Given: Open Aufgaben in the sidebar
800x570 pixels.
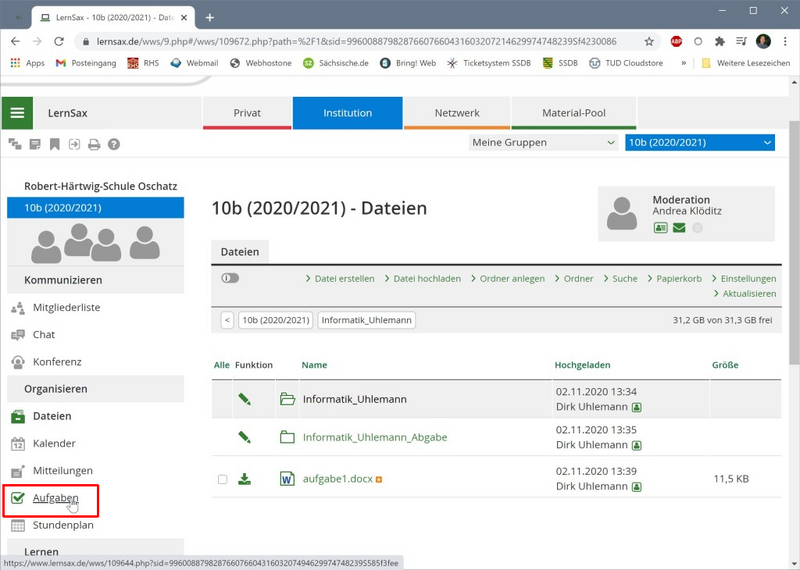Looking at the screenshot, I should point(55,498).
